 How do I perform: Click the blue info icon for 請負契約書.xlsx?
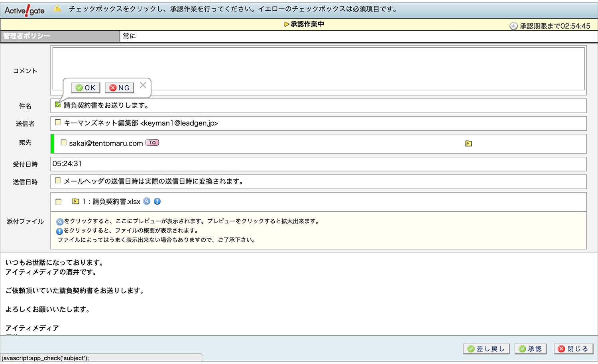point(157,201)
